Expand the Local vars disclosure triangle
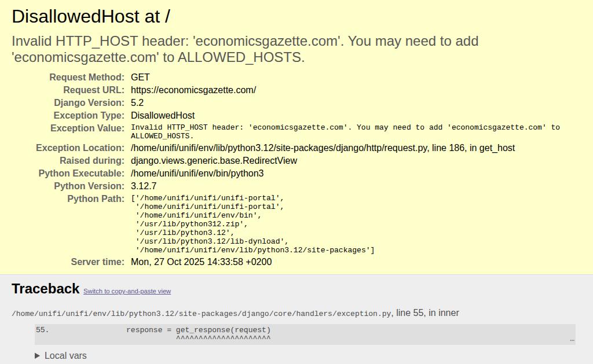 tap(38, 355)
